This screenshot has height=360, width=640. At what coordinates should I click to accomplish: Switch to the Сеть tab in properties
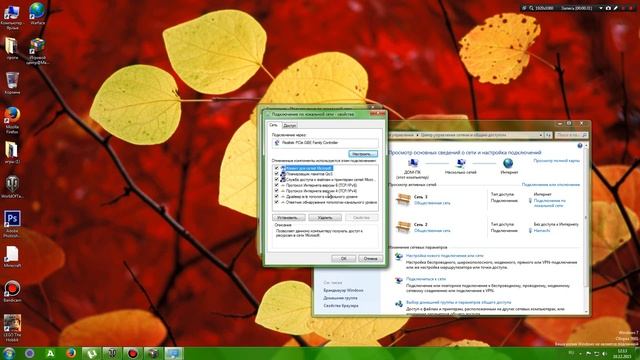pyautogui.click(x=273, y=125)
